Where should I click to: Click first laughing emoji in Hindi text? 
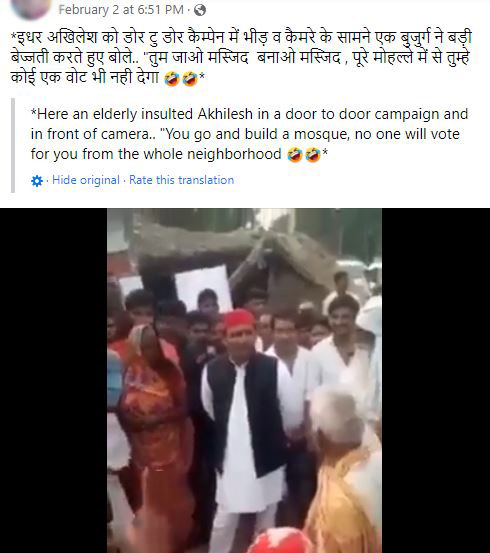172,79
